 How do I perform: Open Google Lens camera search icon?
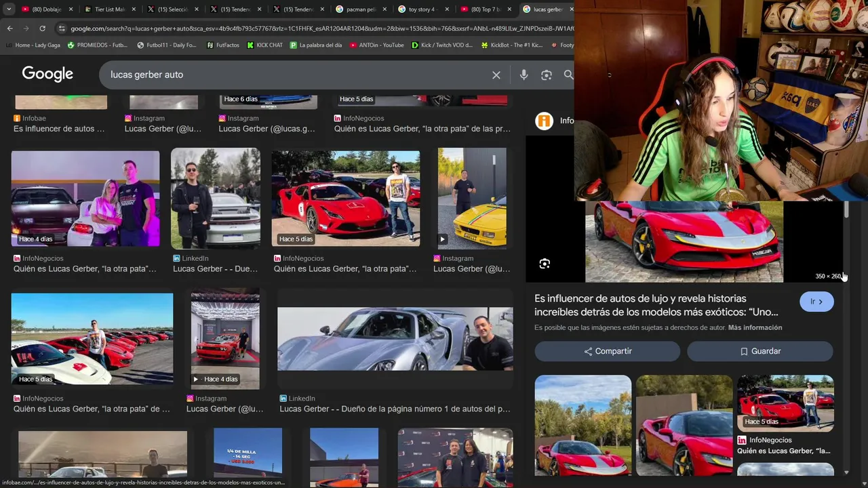coord(546,75)
